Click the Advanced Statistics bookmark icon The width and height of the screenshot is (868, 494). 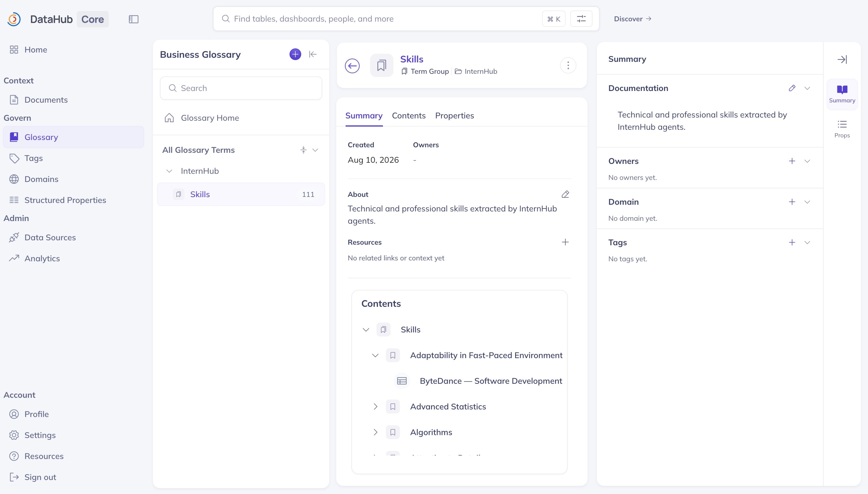point(393,407)
